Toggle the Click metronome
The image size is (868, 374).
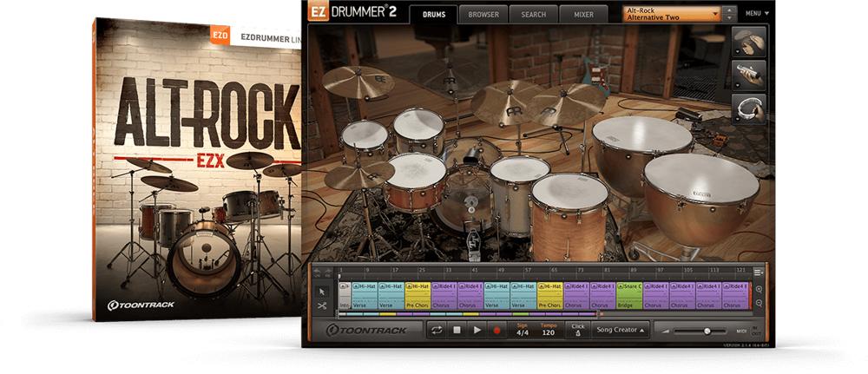(x=578, y=330)
